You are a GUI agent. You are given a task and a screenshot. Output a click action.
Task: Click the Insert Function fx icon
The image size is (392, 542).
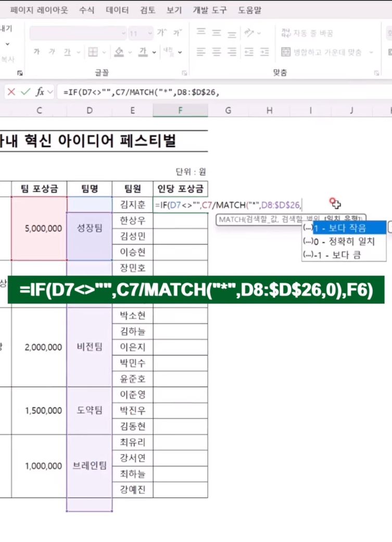pyautogui.click(x=40, y=92)
